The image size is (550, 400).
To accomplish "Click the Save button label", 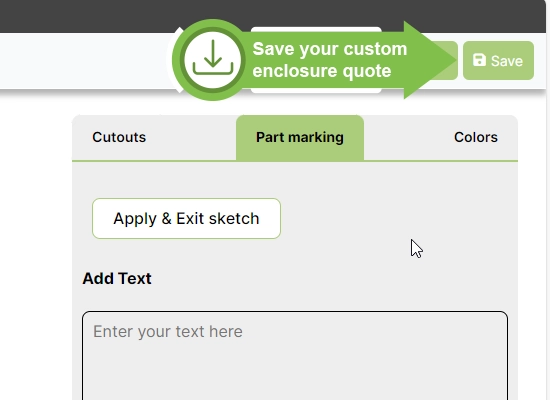I will 507,61.
